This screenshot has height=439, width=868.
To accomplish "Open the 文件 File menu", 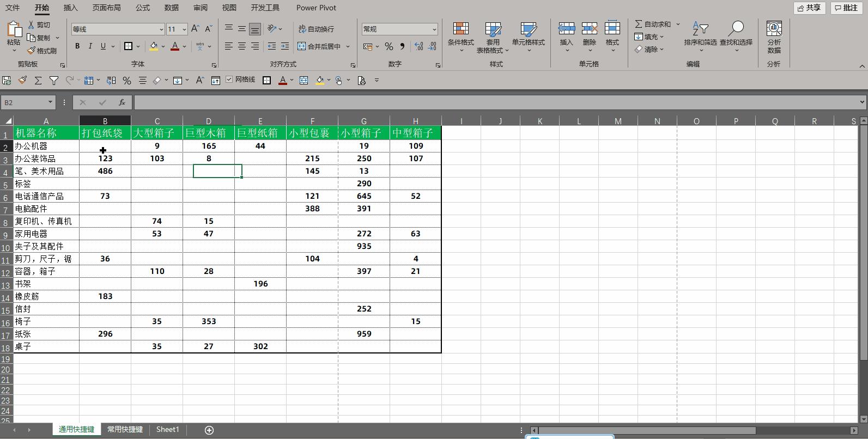I will [13, 8].
